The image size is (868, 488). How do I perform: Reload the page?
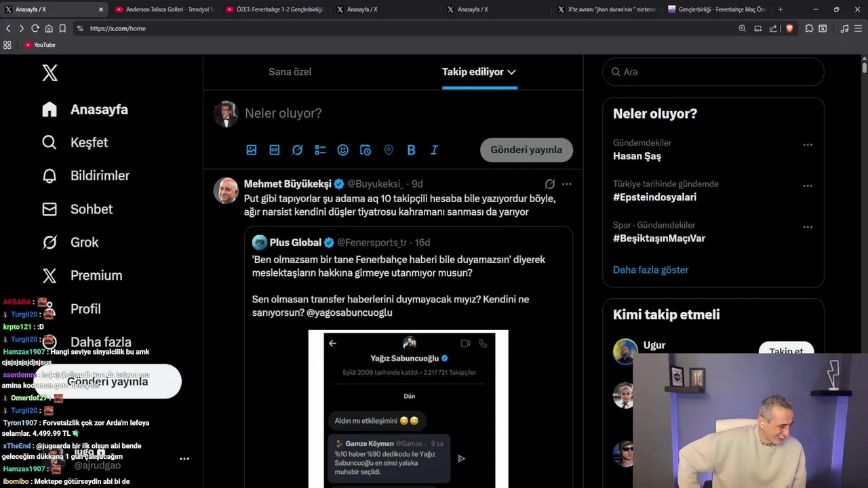35,28
